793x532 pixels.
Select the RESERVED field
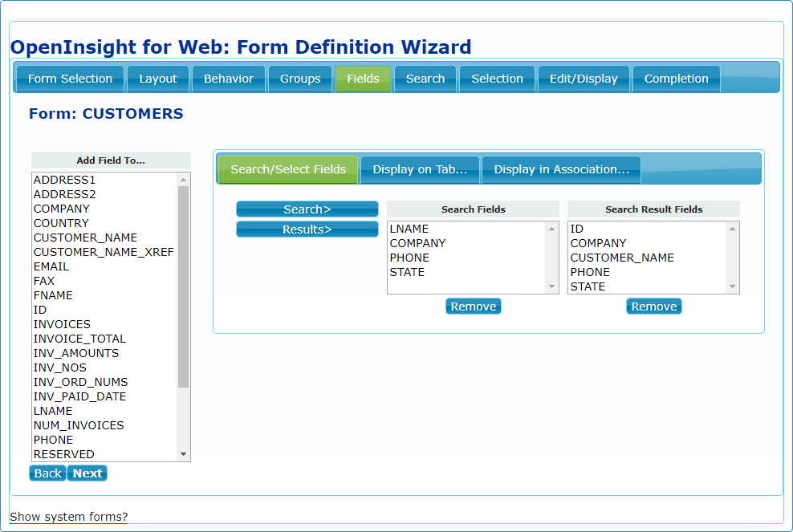click(104, 454)
